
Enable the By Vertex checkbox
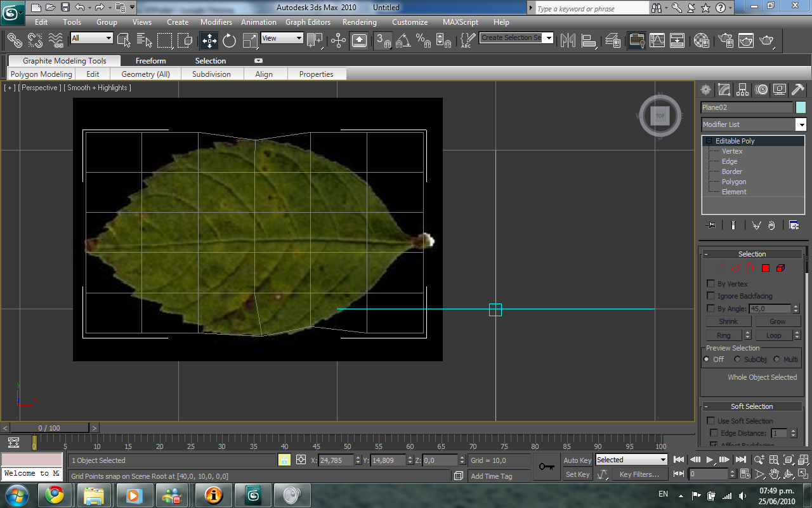click(x=710, y=284)
